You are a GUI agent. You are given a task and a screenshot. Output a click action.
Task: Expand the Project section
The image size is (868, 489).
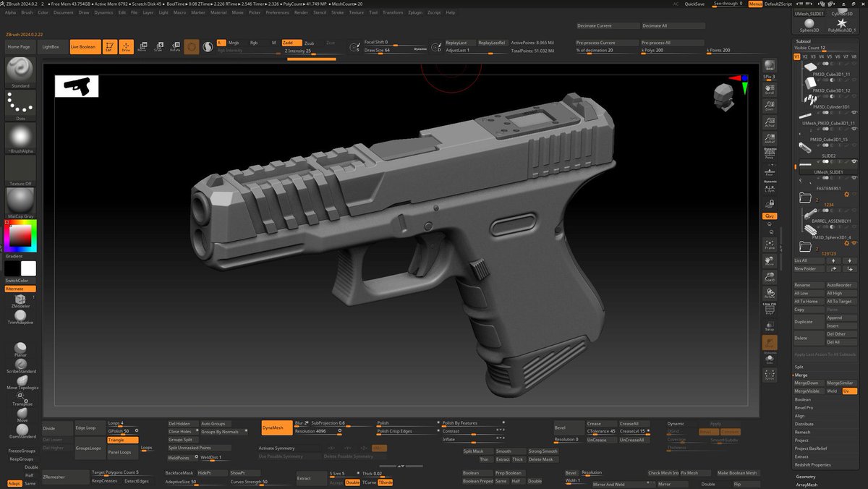(801, 440)
